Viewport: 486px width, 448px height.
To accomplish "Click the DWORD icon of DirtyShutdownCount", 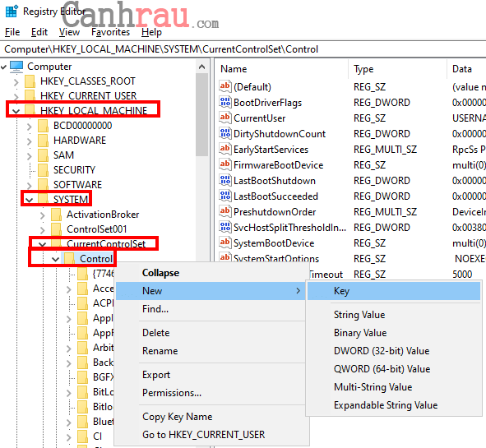I will [225, 133].
